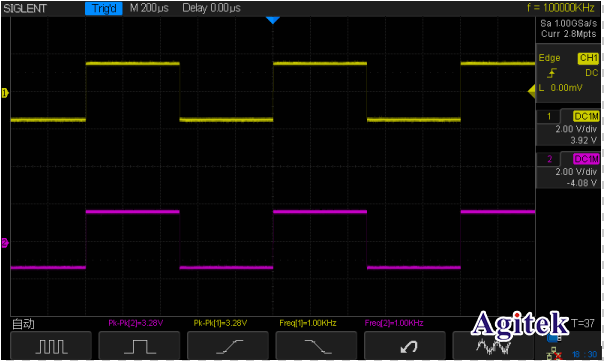Click the noisy waveform softkey icon
The width and height of the screenshot is (604, 361).
pos(493,347)
